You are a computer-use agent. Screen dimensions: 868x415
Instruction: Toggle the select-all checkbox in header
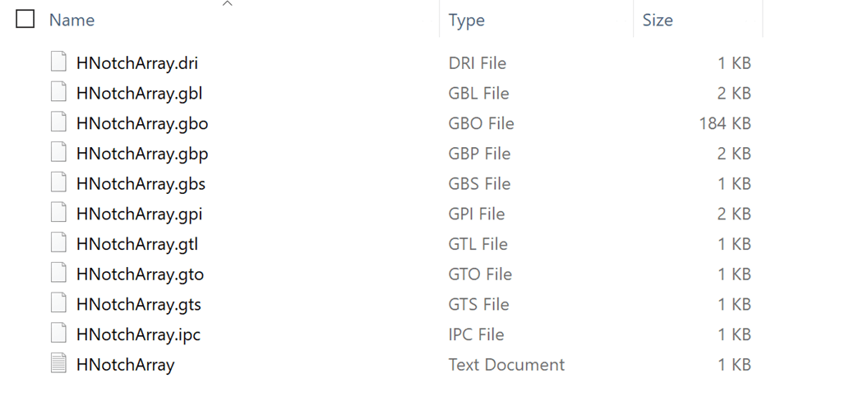pos(25,19)
